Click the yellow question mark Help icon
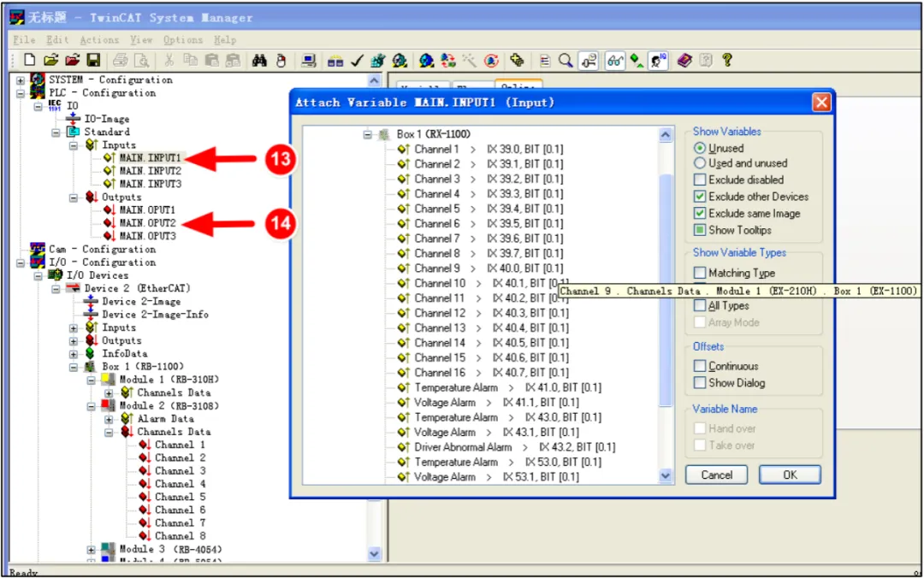The image size is (924, 578). 727,61
